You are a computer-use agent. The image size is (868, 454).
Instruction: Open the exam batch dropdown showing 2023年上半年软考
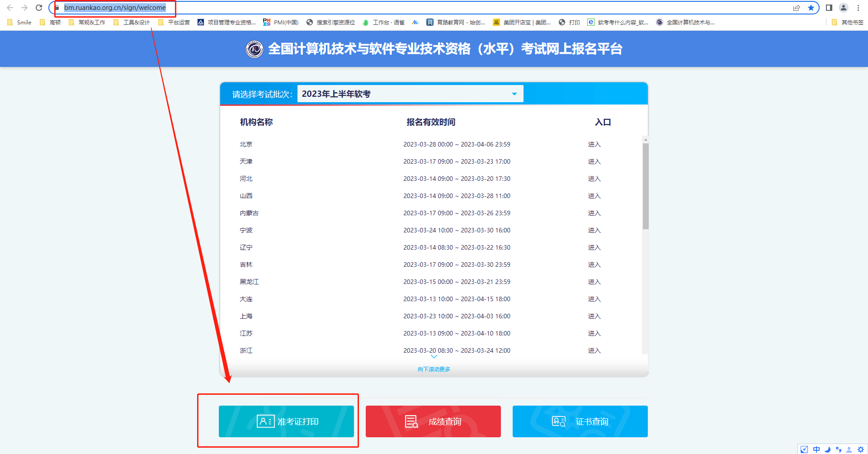point(410,94)
